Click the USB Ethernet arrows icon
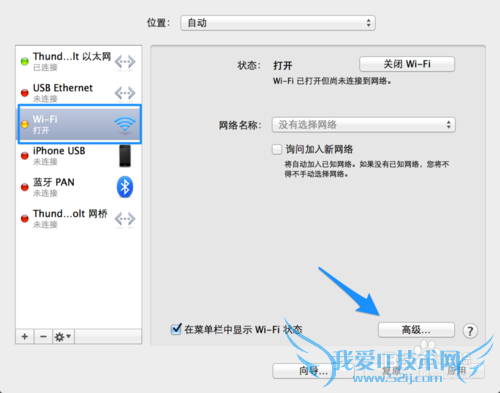 point(125,93)
